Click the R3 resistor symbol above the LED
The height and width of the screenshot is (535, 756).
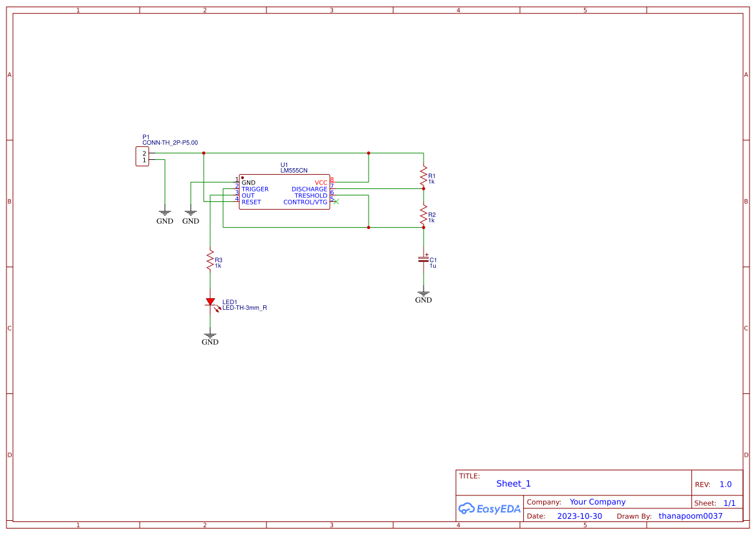(x=210, y=260)
